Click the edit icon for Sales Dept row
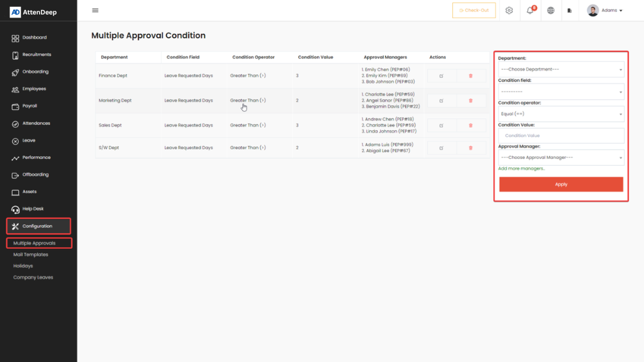The height and width of the screenshot is (362, 644). pyautogui.click(x=441, y=126)
